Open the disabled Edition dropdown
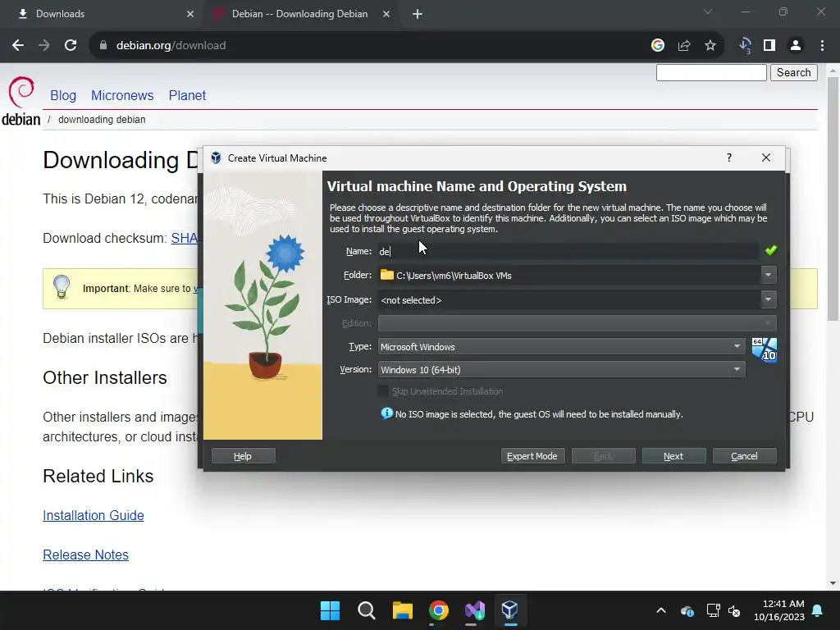The image size is (840, 630). click(x=577, y=323)
